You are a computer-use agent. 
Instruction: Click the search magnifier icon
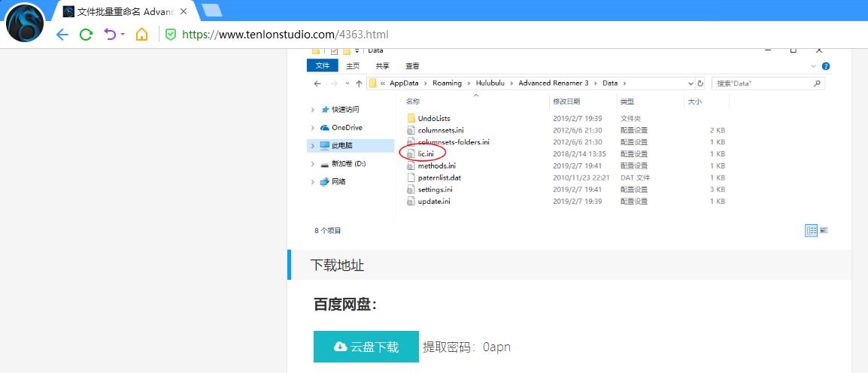click(817, 83)
